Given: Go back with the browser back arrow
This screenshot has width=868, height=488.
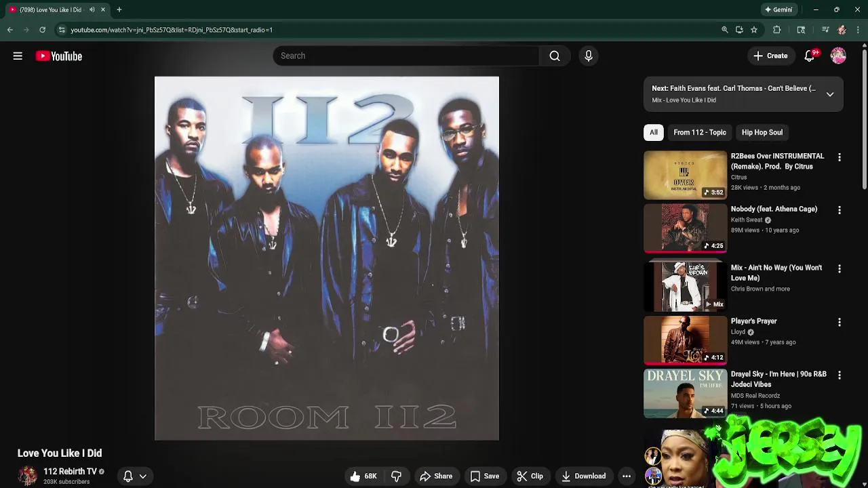Looking at the screenshot, I should click(x=10, y=30).
